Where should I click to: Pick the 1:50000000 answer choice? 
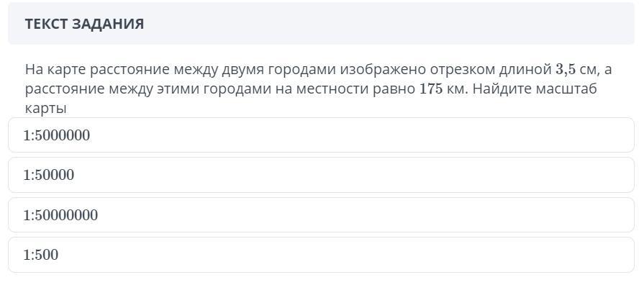click(321, 214)
